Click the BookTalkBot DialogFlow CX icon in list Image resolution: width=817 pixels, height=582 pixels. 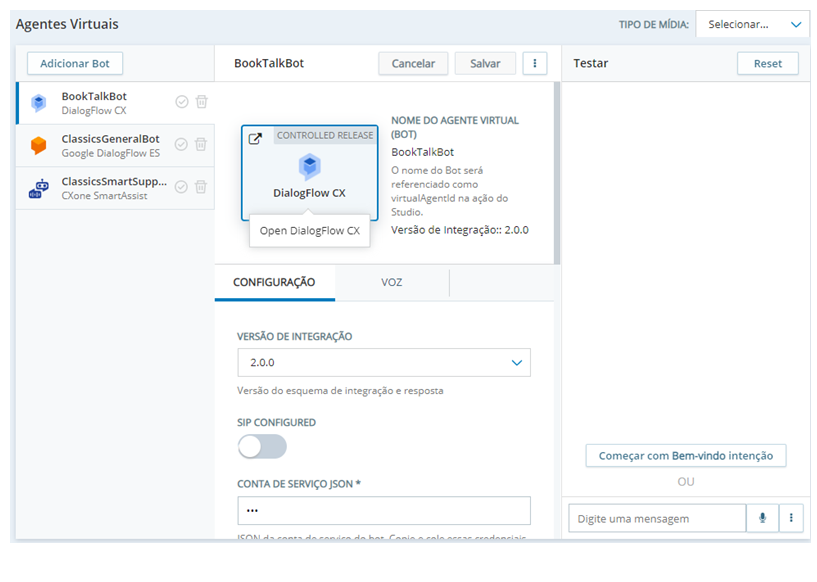[39, 103]
